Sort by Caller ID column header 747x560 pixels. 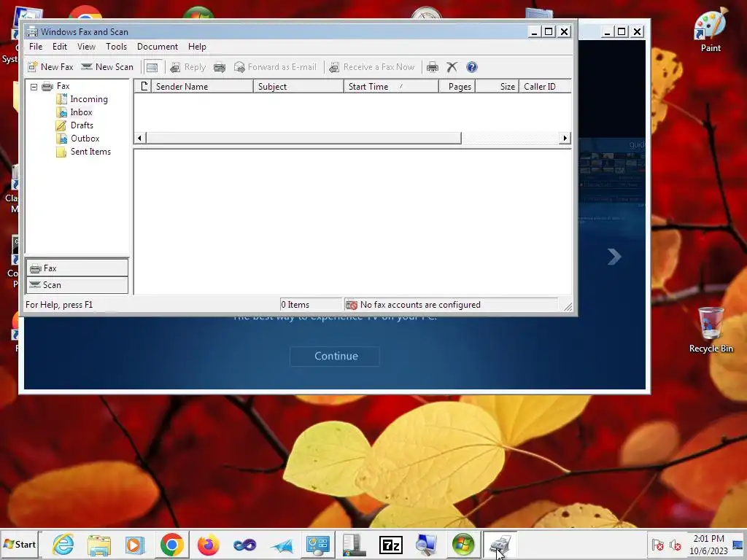pyautogui.click(x=544, y=86)
